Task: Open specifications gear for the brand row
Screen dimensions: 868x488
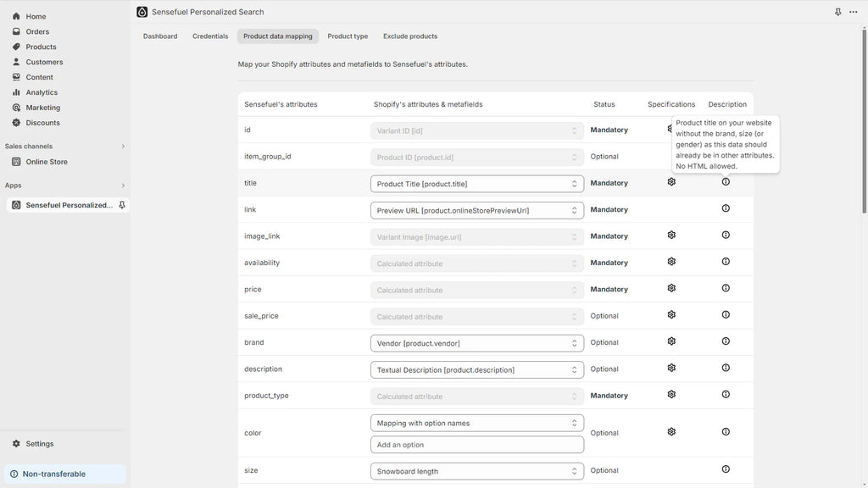Action: pos(671,341)
